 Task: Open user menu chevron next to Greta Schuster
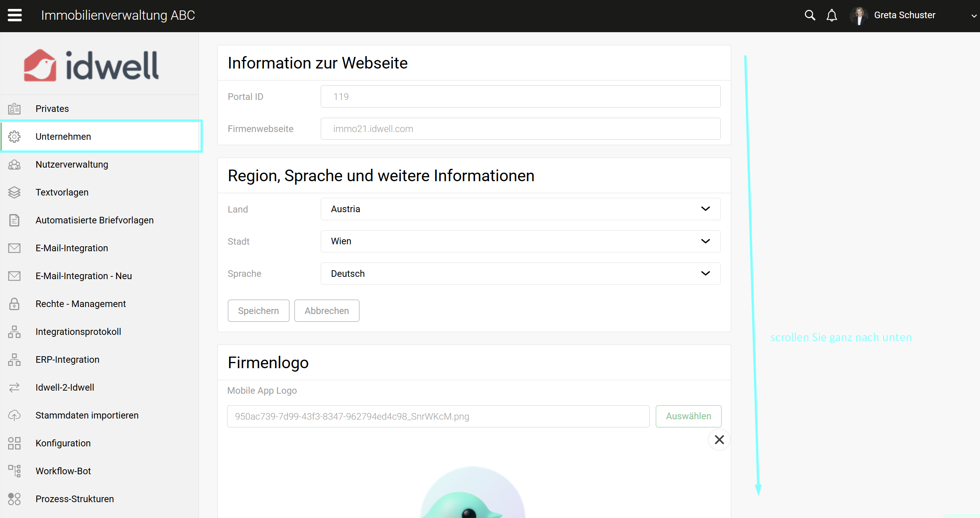point(973,16)
